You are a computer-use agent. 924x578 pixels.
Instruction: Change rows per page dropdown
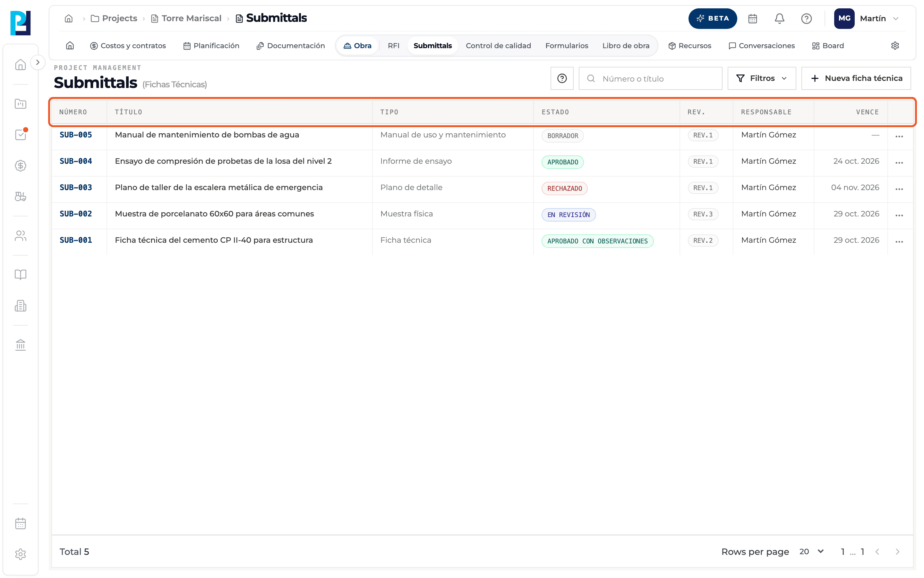coord(811,552)
